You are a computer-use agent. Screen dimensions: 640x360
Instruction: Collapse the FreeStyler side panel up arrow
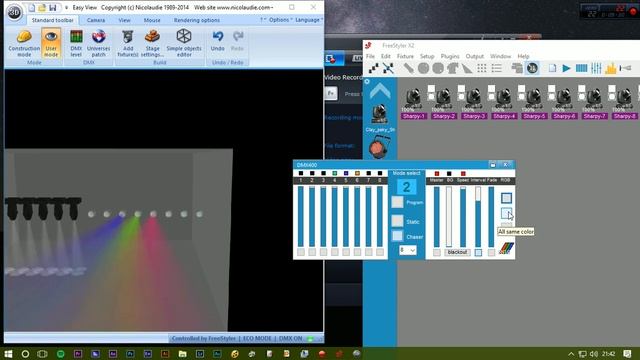tap(380, 91)
